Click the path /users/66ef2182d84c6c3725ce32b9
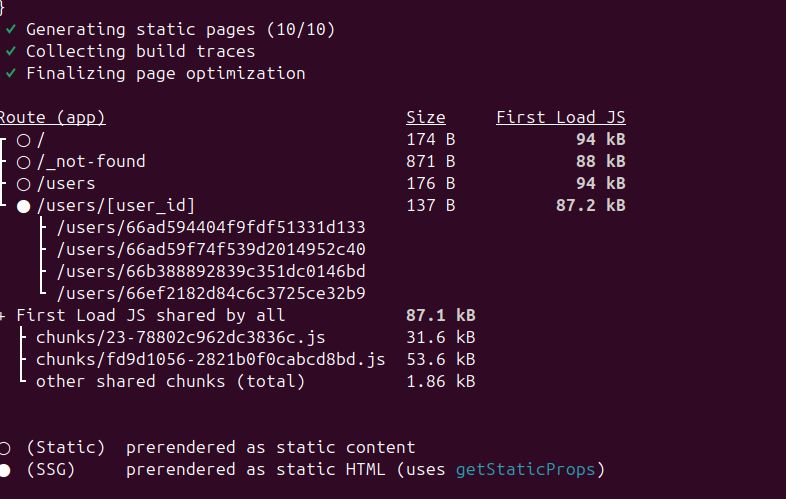 (211, 294)
